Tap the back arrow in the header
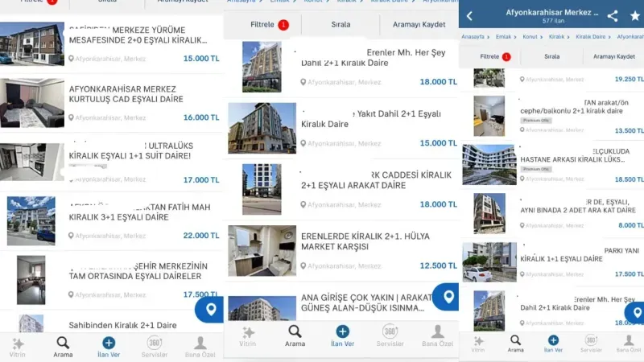The width and height of the screenshot is (644, 362). [469, 16]
